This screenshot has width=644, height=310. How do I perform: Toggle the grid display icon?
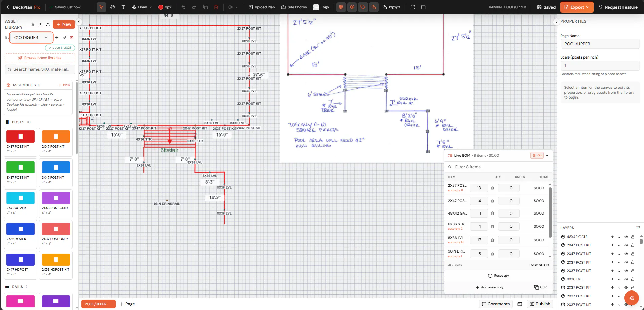click(x=341, y=7)
